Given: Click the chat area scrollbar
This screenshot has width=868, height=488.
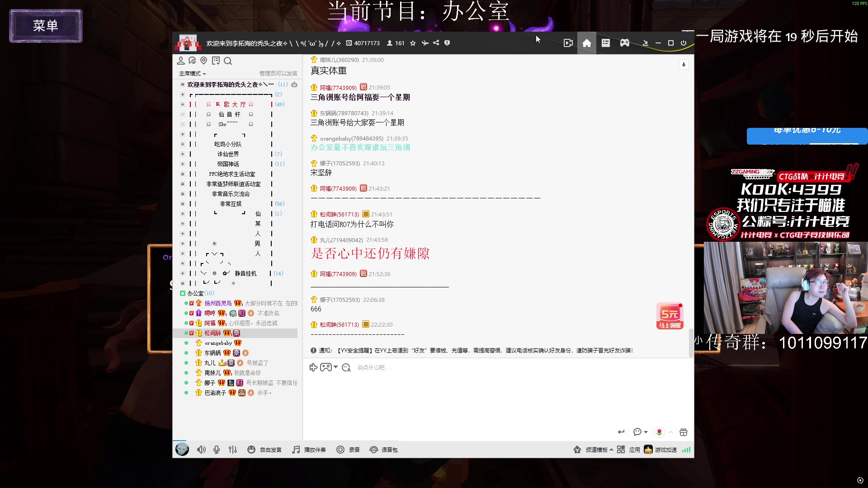Looking at the screenshot, I should pyautogui.click(x=691, y=343).
